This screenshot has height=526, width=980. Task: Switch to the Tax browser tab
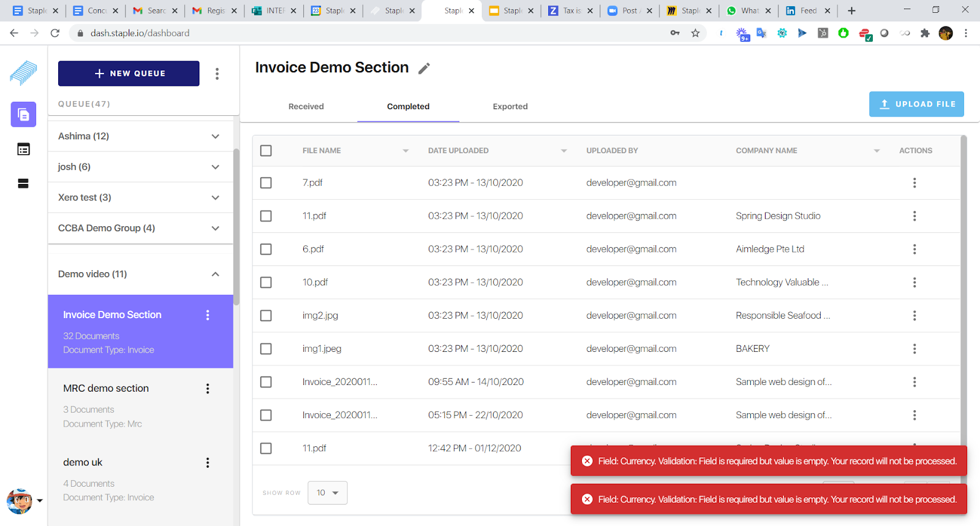571,11
